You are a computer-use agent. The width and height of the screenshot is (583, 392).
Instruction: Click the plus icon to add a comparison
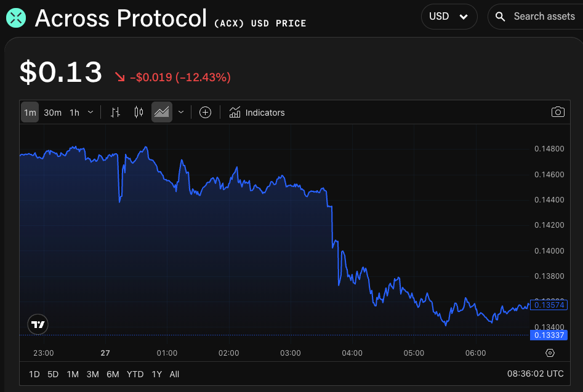205,112
